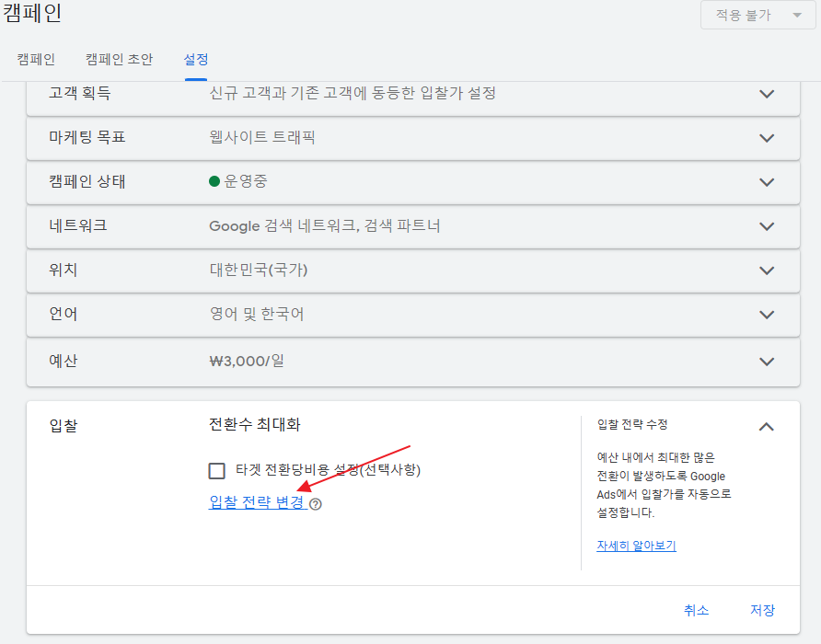The image size is (821, 644).
Task: Click the help icon beside 입찰 전략 변경
Action: pos(316,504)
